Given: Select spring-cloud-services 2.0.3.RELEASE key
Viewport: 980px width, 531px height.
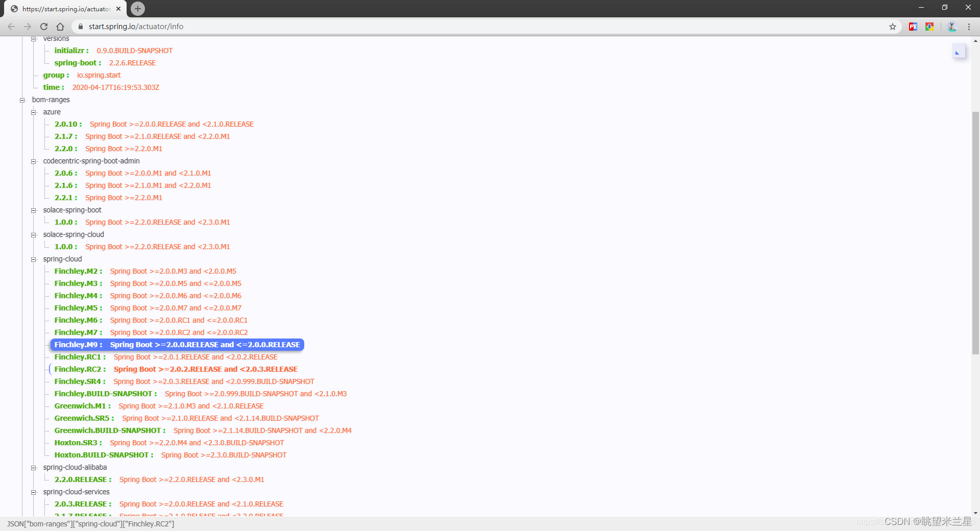Looking at the screenshot, I should click(x=81, y=504).
